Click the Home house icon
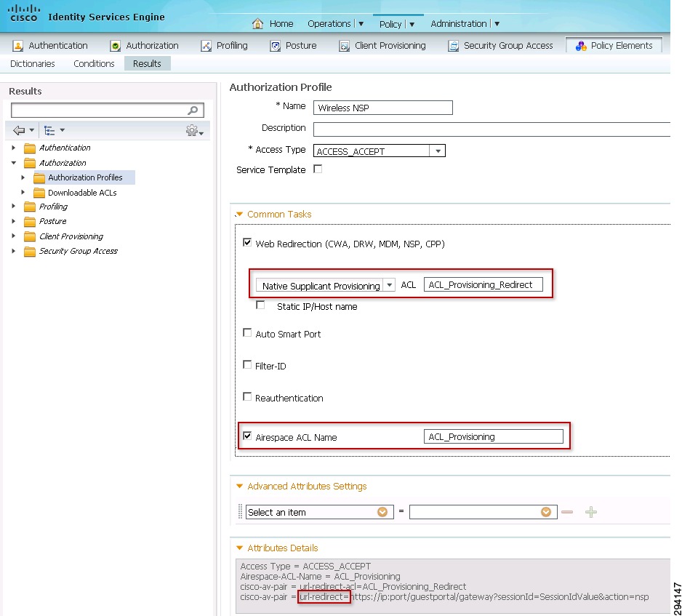Viewport: 682px width, 616px height. pos(257,23)
